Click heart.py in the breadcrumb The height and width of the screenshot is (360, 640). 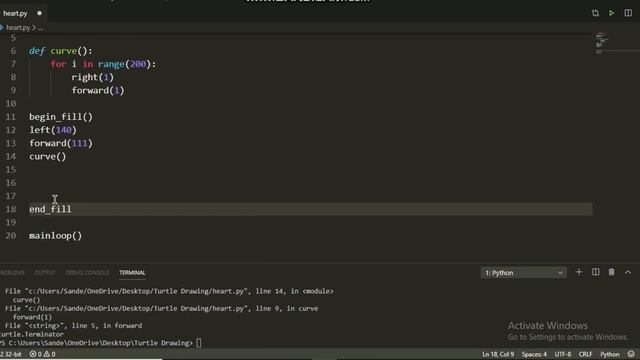coord(18,28)
